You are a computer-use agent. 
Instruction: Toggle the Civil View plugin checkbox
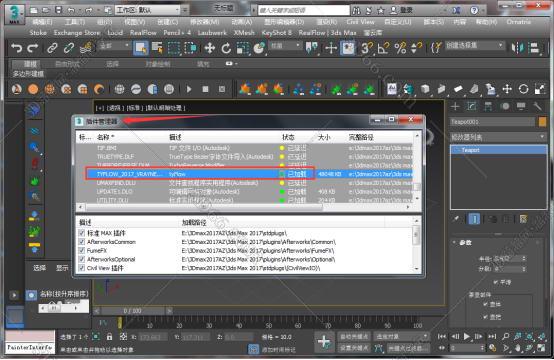pos(82,268)
